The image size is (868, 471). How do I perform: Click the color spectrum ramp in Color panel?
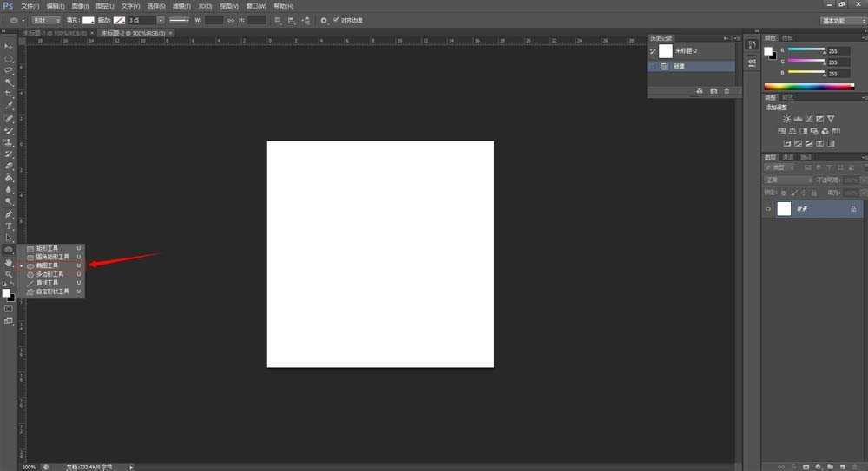[x=809, y=87]
